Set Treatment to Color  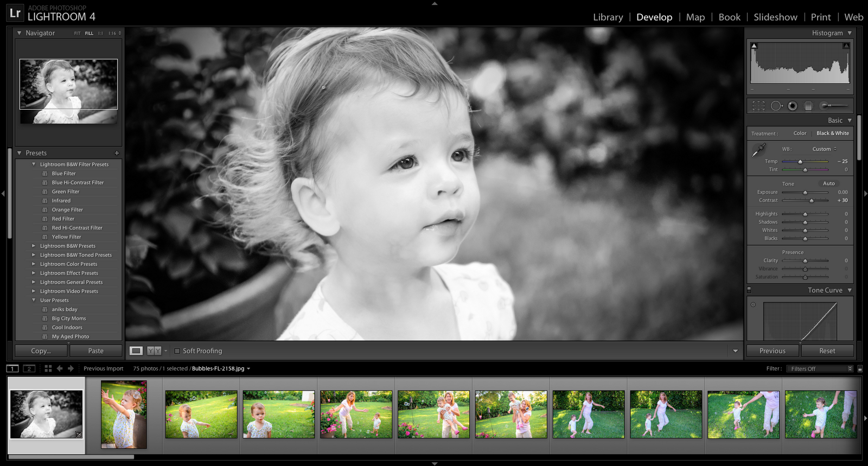point(800,133)
